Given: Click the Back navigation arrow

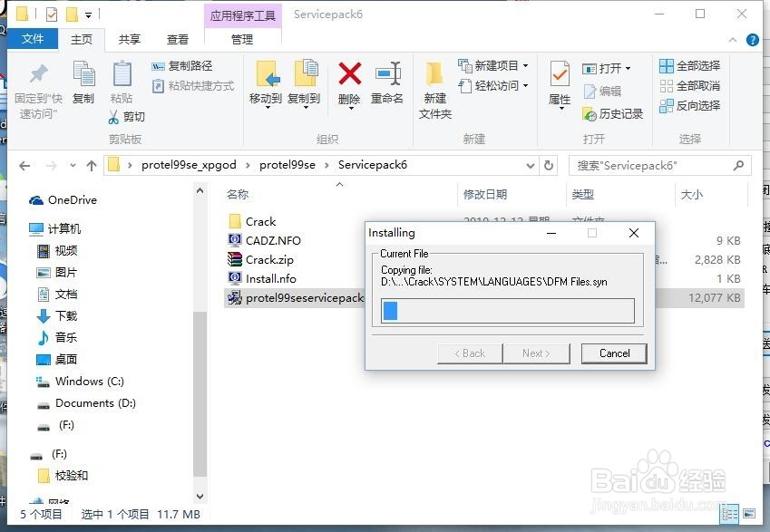Looking at the screenshot, I should pyautogui.click(x=24, y=166).
